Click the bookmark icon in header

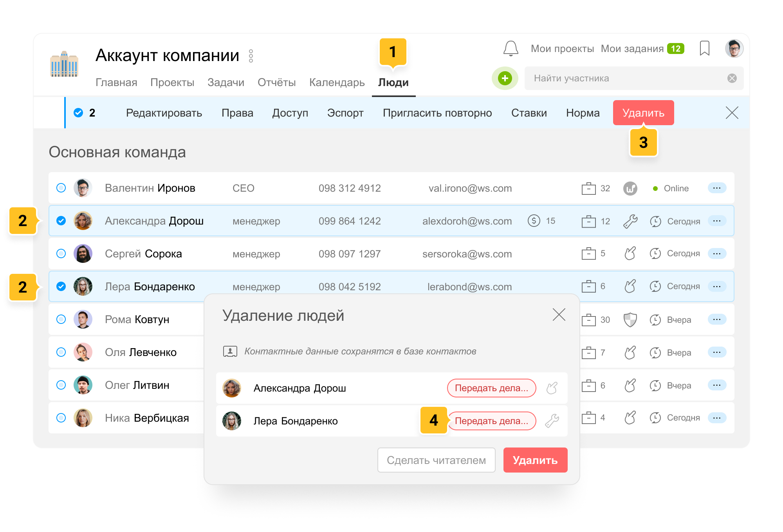(704, 49)
